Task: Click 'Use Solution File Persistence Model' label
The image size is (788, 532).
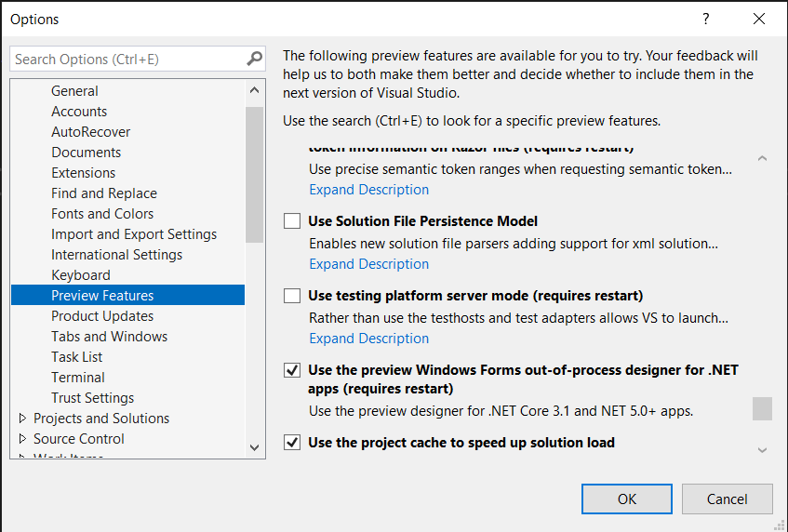Action: [x=422, y=221]
